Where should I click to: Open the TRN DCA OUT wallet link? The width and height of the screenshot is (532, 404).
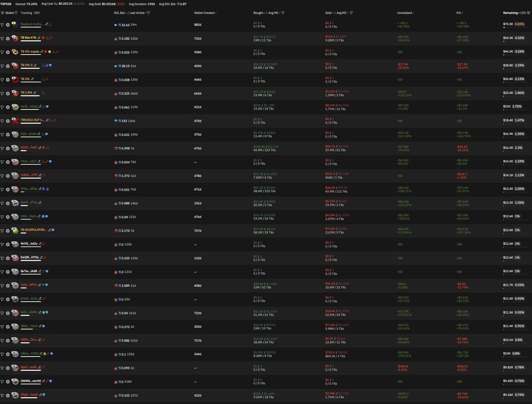point(32,120)
